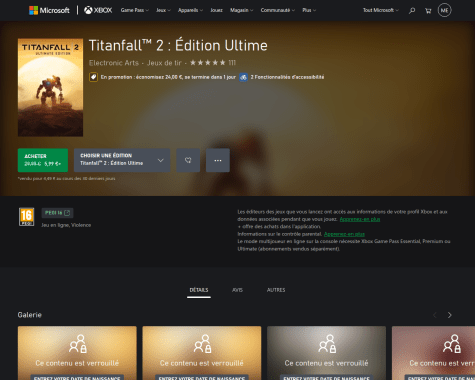Open the first locked gallery thumbnail
The image size is (475, 380).
77,353
